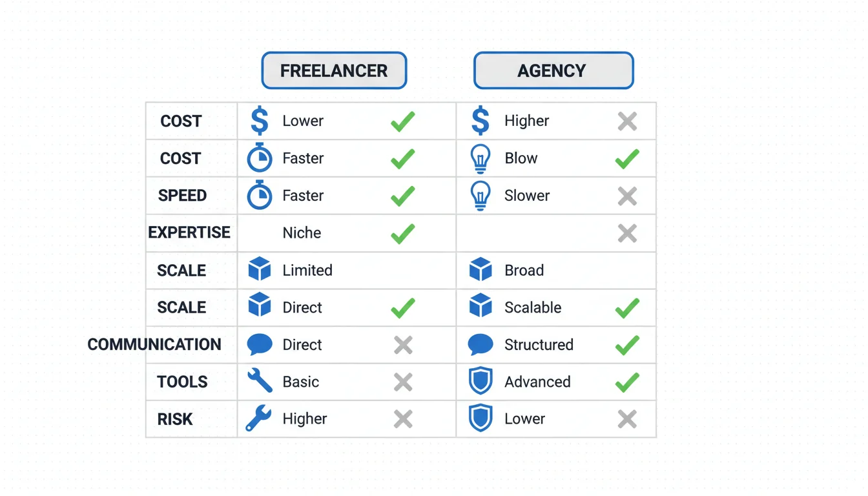Click the FREELANCER header button
Image resolution: width=868 pixels, height=496 pixels.
[x=334, y=70]
